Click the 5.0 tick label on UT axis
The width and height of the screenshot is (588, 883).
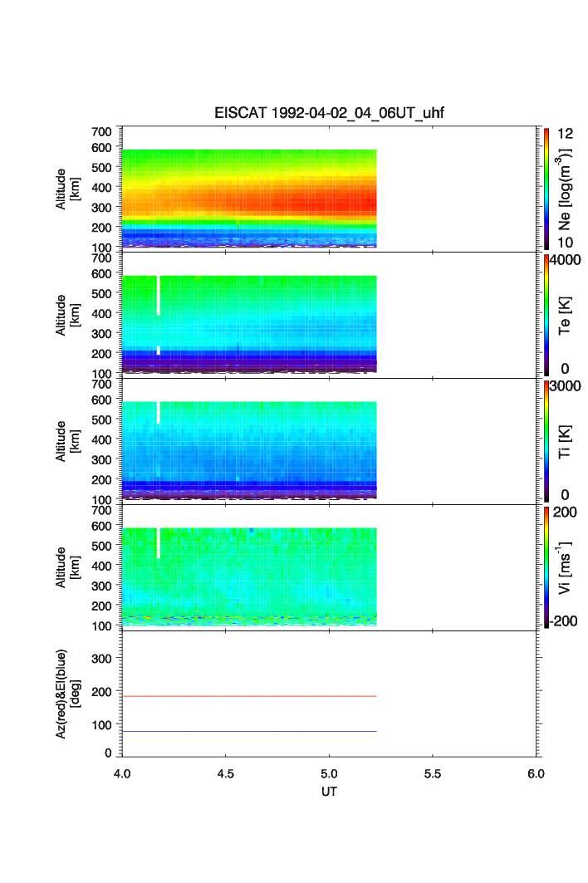(329, 773)
